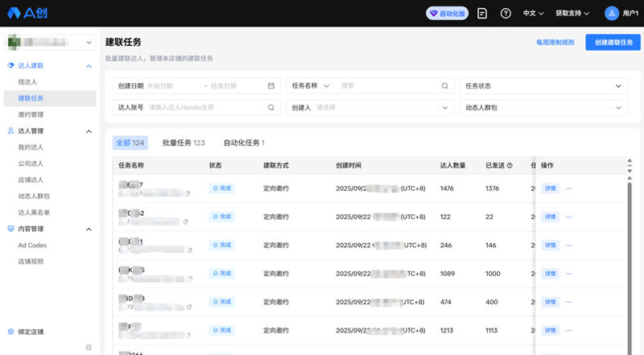644x355 pixels.
Task: Open the 动态人群包 dropdown
Action: point(543,107)
